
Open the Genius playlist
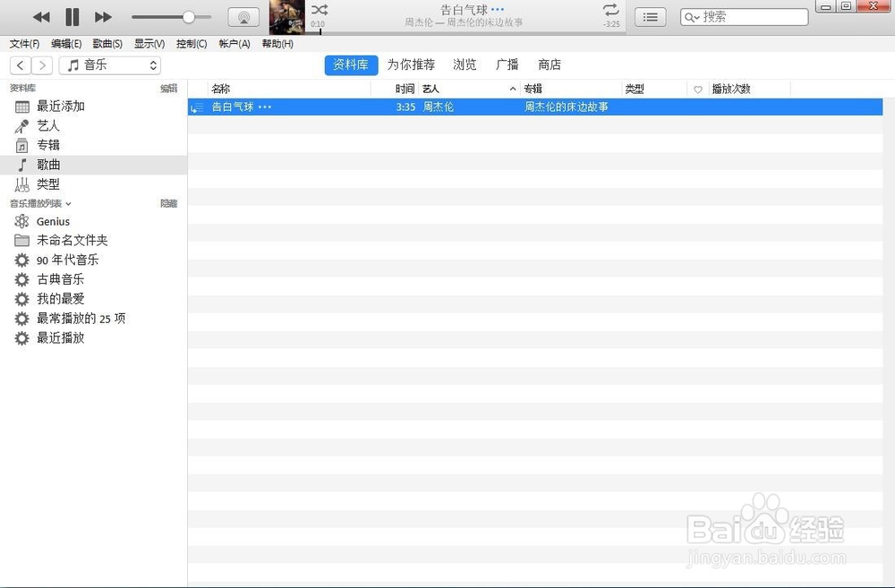coord(94,221)
